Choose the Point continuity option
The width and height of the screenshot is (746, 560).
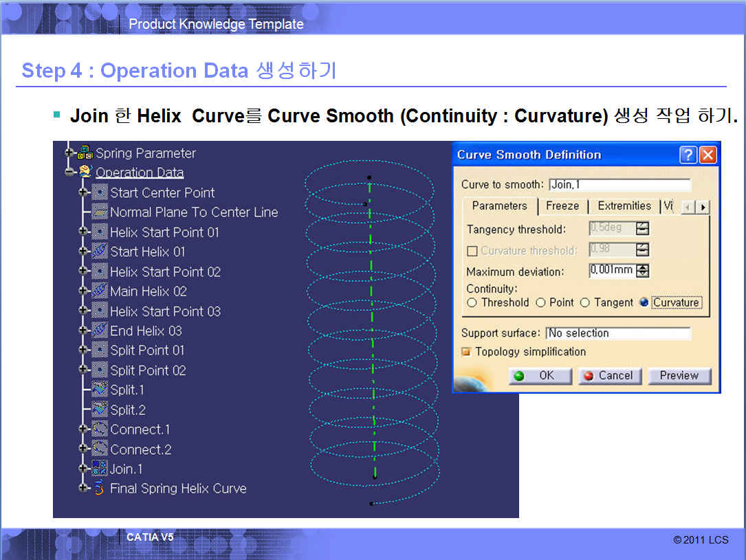click(x=540, y=302)
